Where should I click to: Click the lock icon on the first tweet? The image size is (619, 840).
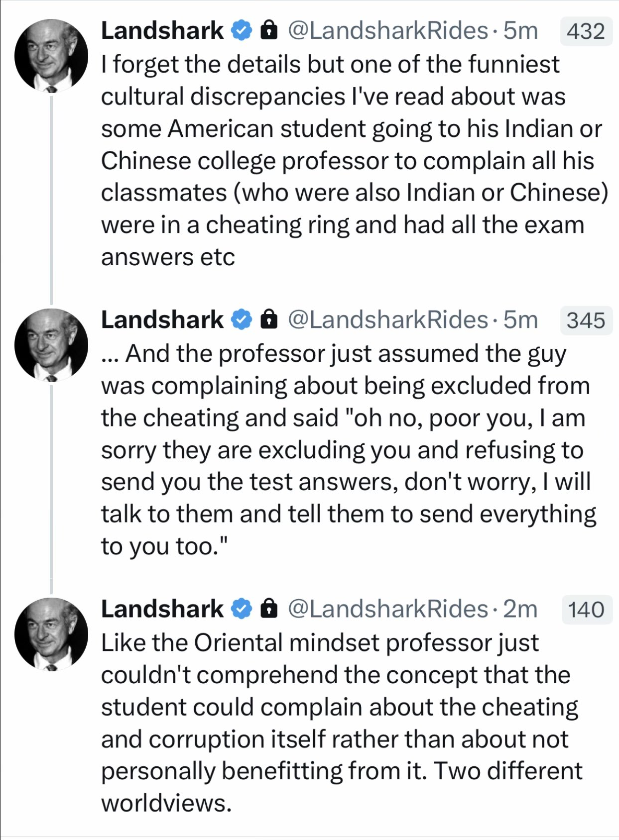269,30
